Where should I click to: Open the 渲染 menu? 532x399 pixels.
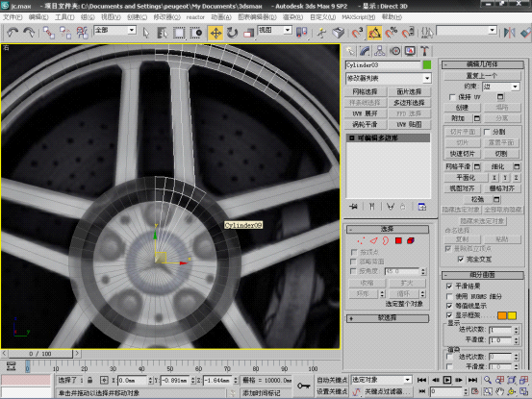pyautogui.click(x=292, y=17)
